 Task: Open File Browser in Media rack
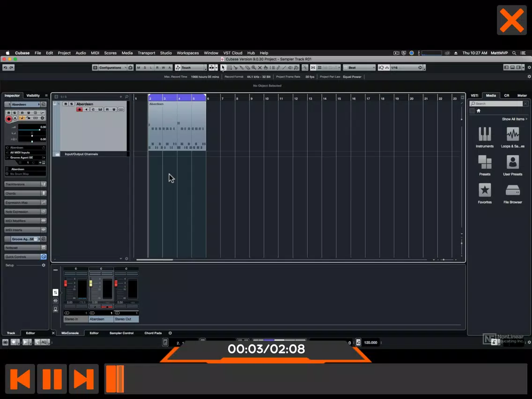pos(513,193)
